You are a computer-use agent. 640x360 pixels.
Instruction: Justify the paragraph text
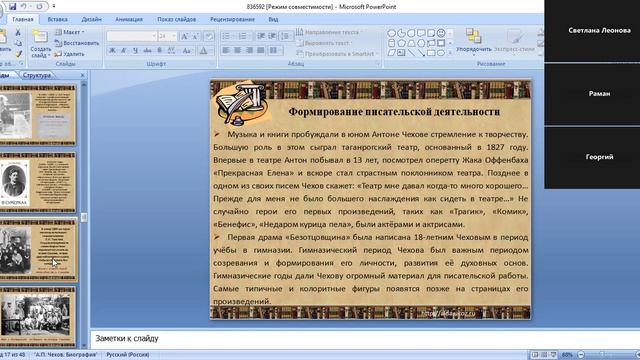[x=260, y=50]
